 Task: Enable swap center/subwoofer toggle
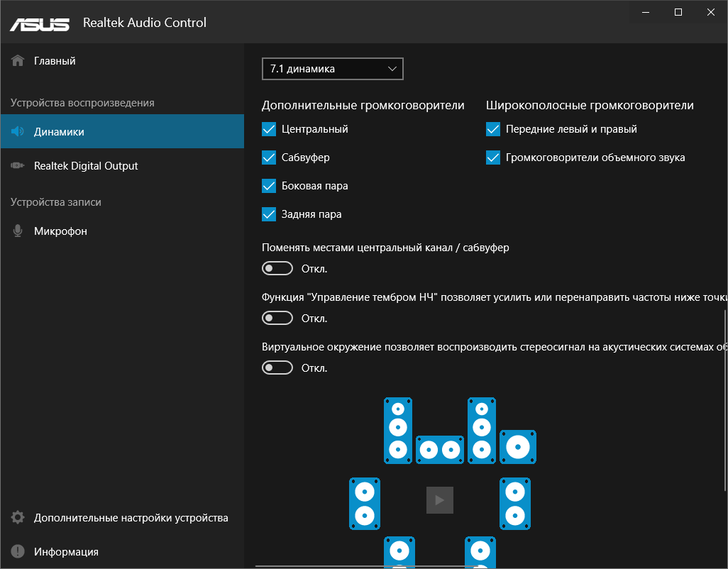pos(277,269)
